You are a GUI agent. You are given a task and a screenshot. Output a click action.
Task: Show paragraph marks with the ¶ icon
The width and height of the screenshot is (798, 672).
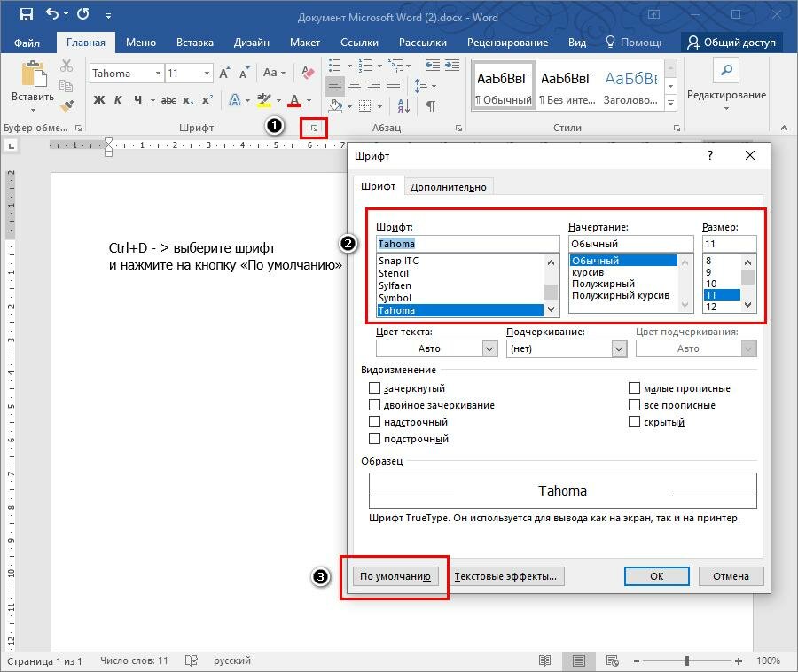point(431,105)
